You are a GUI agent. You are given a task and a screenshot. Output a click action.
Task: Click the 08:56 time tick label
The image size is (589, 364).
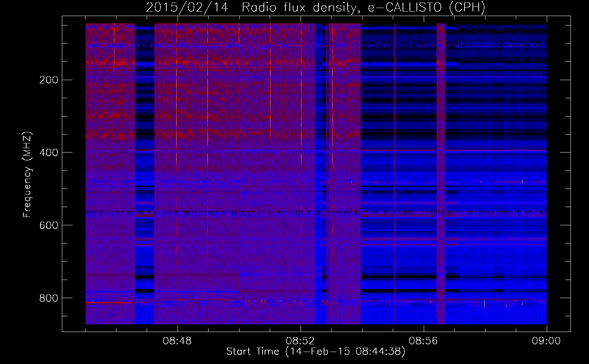(x=423, y=341)
